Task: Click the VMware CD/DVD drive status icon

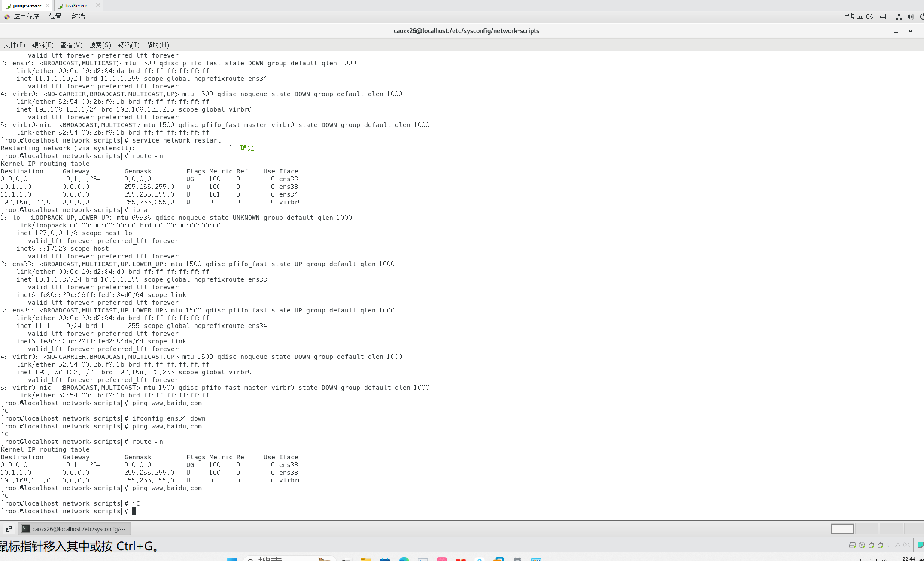Action: 861,545
